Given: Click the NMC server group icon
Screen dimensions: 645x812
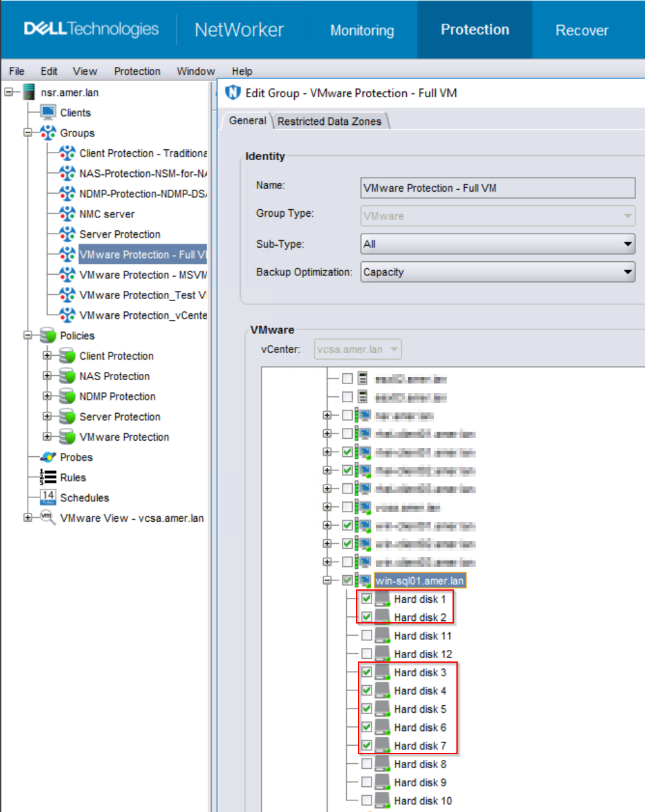Looking at the screenshot, I should (x=68, y=214).
